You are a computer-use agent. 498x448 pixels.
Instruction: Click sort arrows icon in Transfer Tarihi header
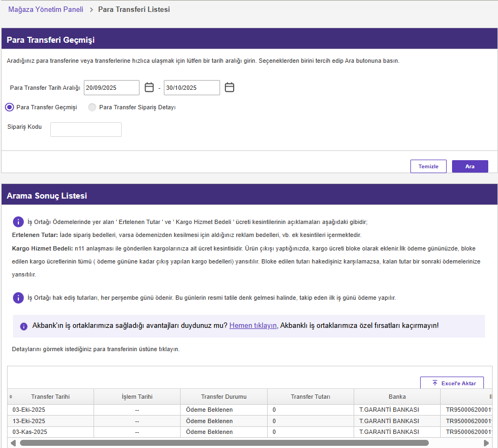point(11,397)
